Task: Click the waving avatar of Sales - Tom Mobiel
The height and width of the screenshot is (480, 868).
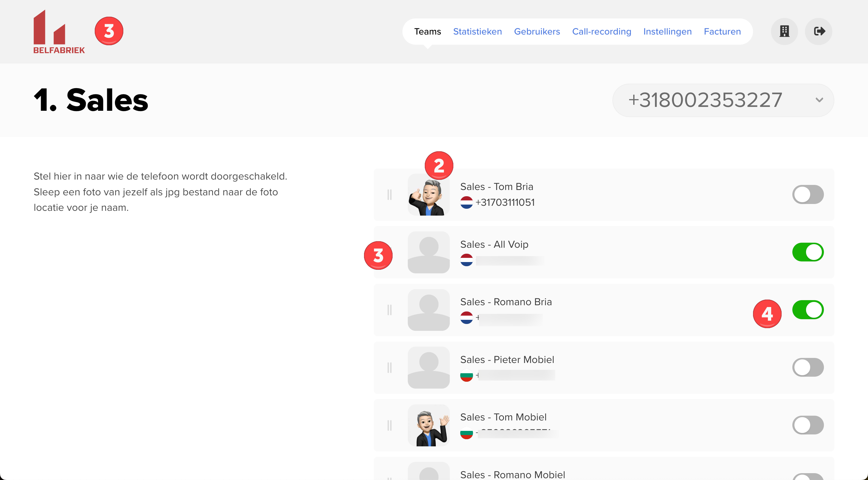Action: point(428,425)
